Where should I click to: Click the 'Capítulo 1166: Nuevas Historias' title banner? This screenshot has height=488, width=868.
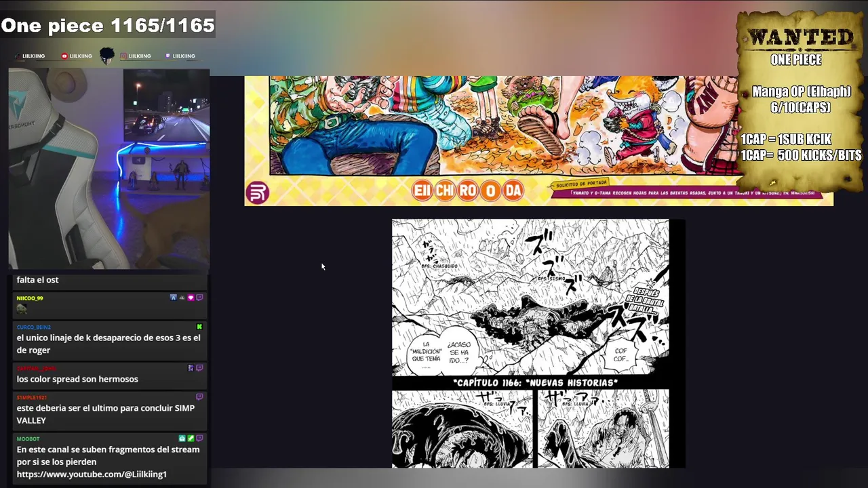pyautogui.click(x=535, y=383)
